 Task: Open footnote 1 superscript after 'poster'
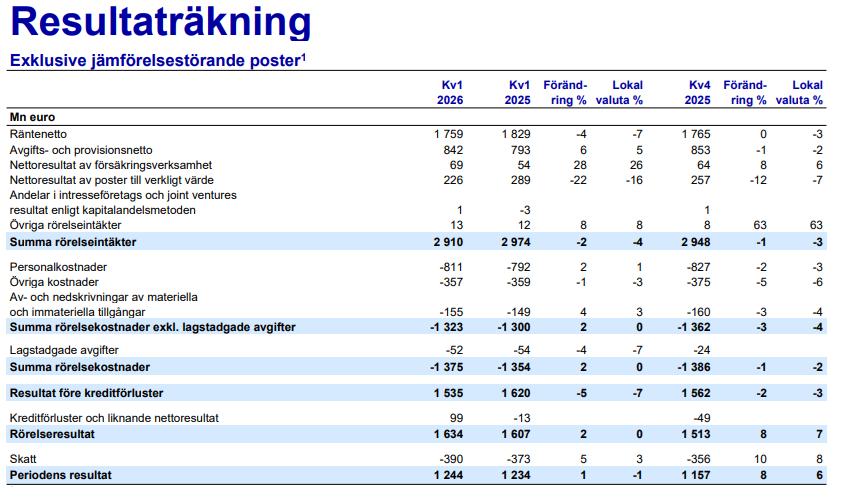pyautogui.click(x=303, y=57)
